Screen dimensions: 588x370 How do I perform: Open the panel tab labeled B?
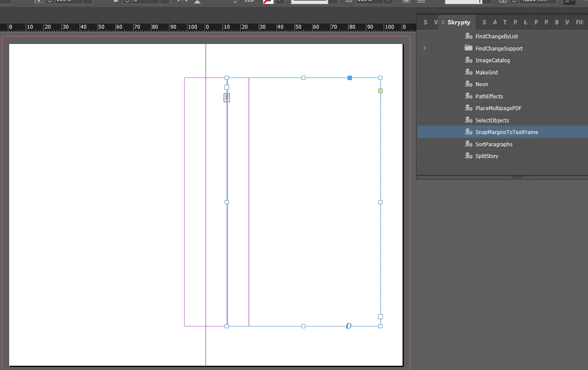[x=557, y=22]
